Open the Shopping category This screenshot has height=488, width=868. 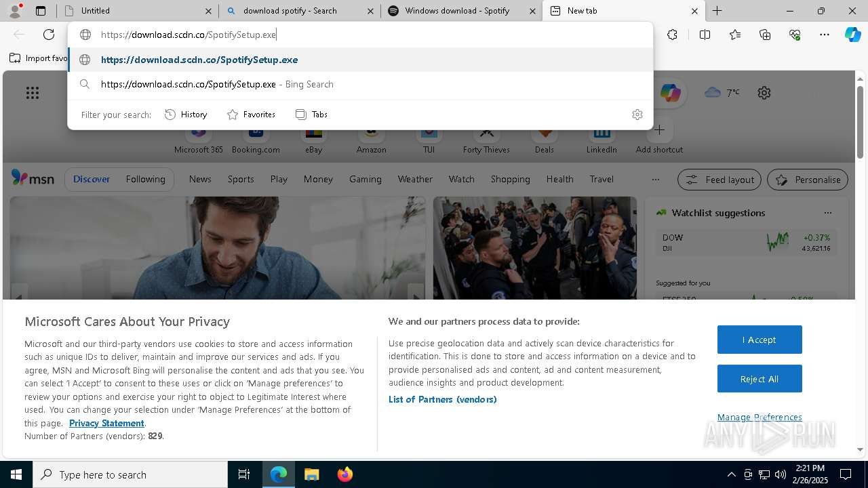coord(510,180)
